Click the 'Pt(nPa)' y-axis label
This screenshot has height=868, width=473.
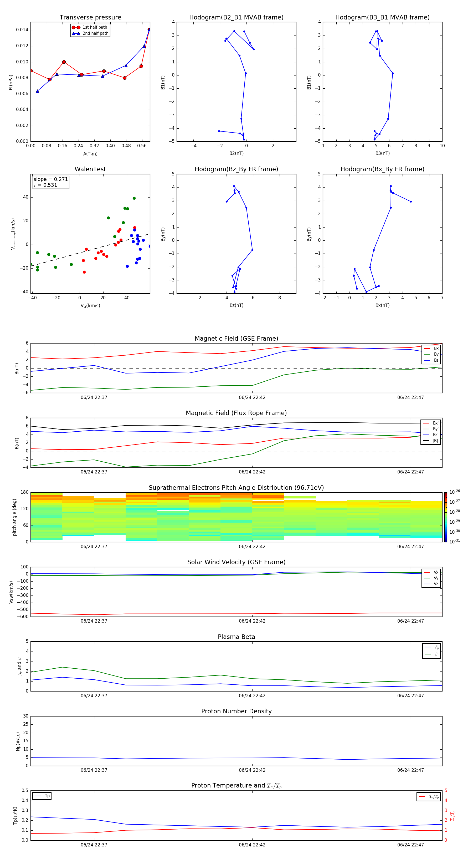11,82
